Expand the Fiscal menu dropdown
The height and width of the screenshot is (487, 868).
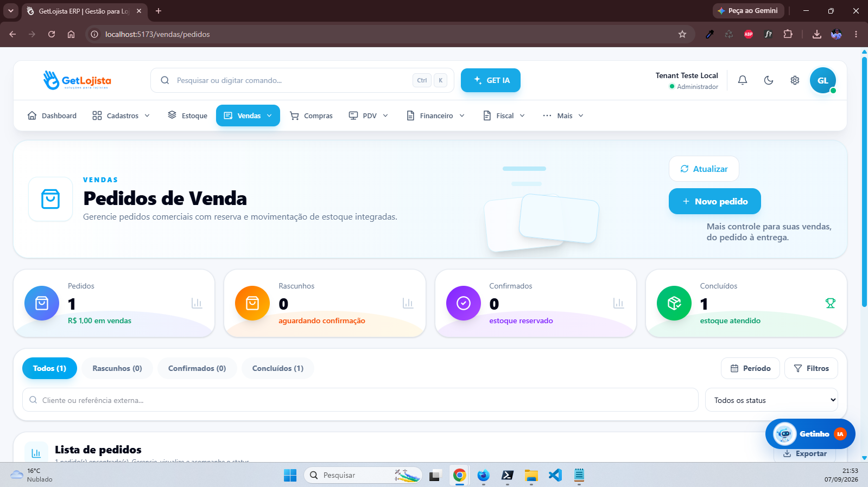(504, 116)
